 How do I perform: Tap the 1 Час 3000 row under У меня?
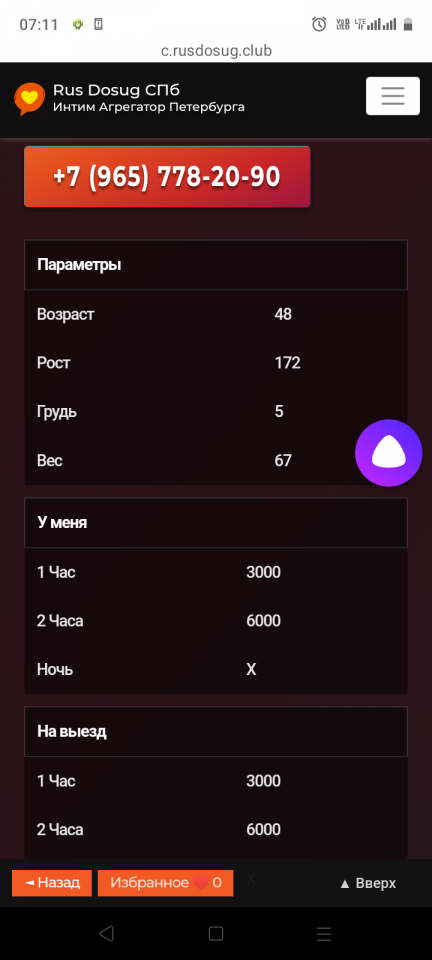pos(216,572)
